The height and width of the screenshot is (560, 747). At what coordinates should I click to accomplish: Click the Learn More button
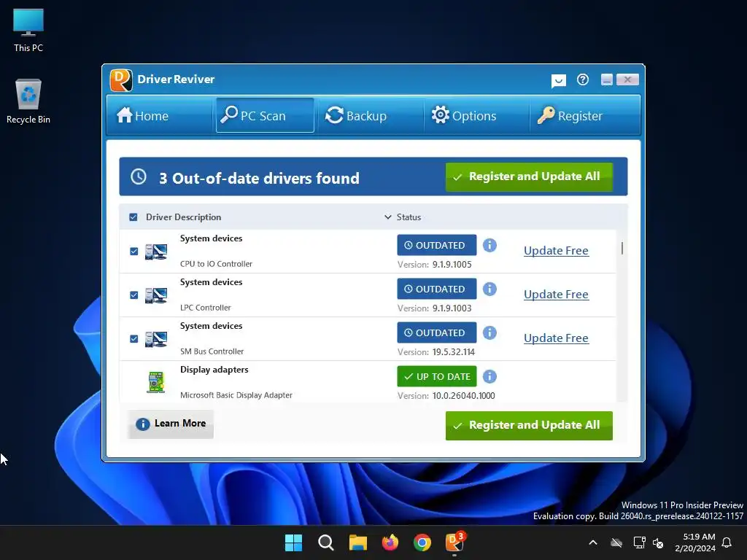171,424
